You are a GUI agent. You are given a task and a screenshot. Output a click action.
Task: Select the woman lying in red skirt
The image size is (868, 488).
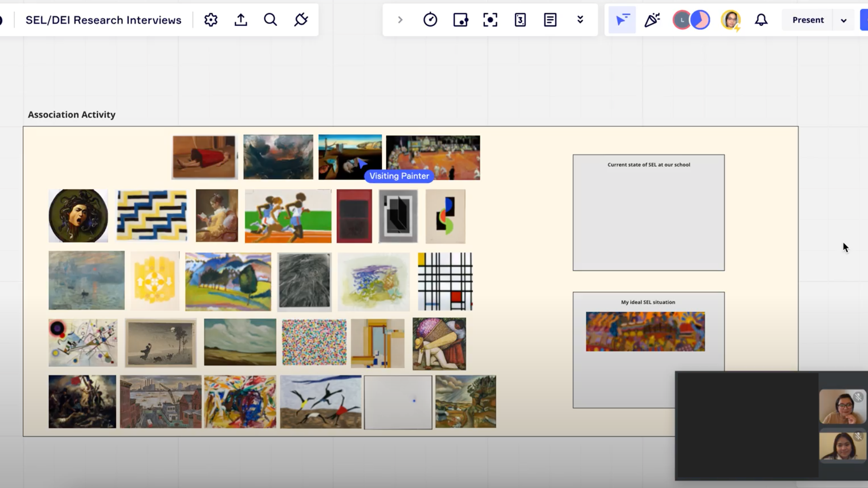[204, 157]
